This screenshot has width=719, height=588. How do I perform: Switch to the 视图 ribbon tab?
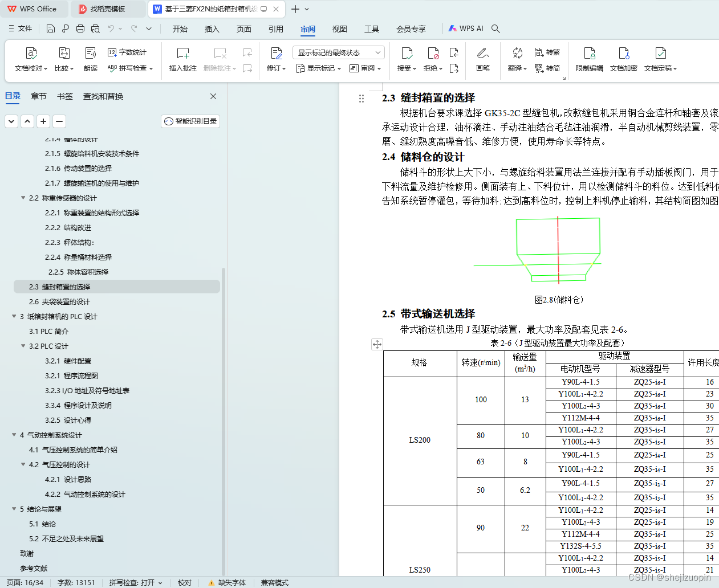[x=340, y=29]
